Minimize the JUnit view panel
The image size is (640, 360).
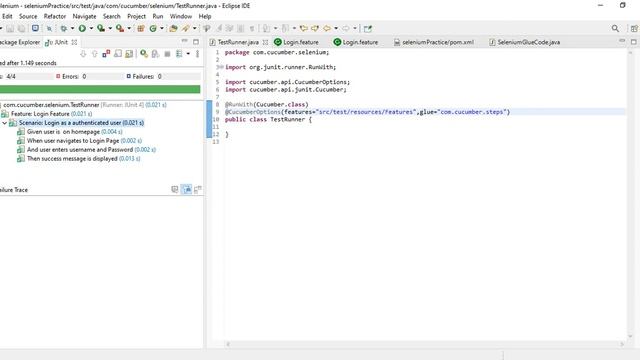point(184,41)
